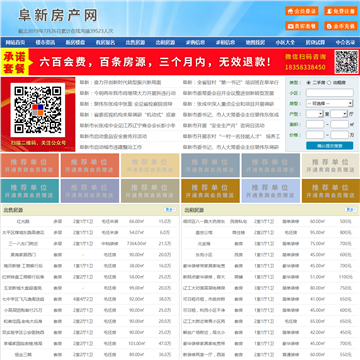
Task: Select 求租信息 in the navigation bar
Action: [225, 42]
